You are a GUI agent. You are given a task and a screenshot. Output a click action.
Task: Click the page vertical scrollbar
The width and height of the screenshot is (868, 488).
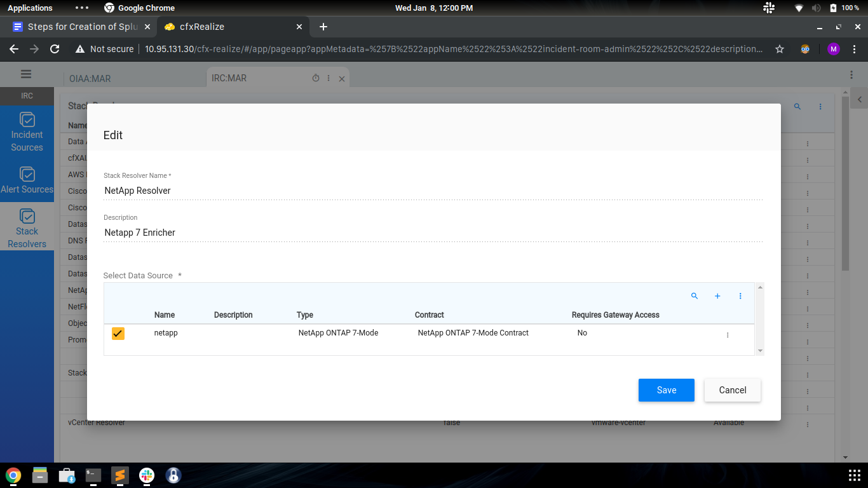point(845,184)
